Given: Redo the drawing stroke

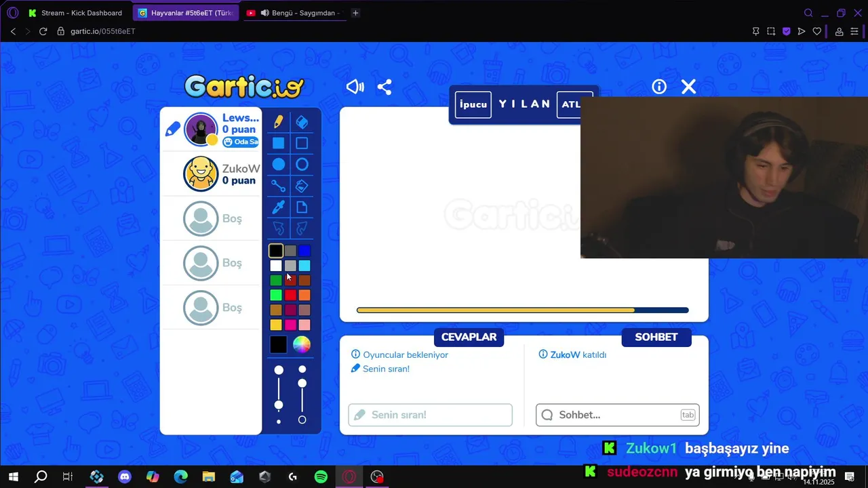Looking at the screenshot, I should pos(302,228).
